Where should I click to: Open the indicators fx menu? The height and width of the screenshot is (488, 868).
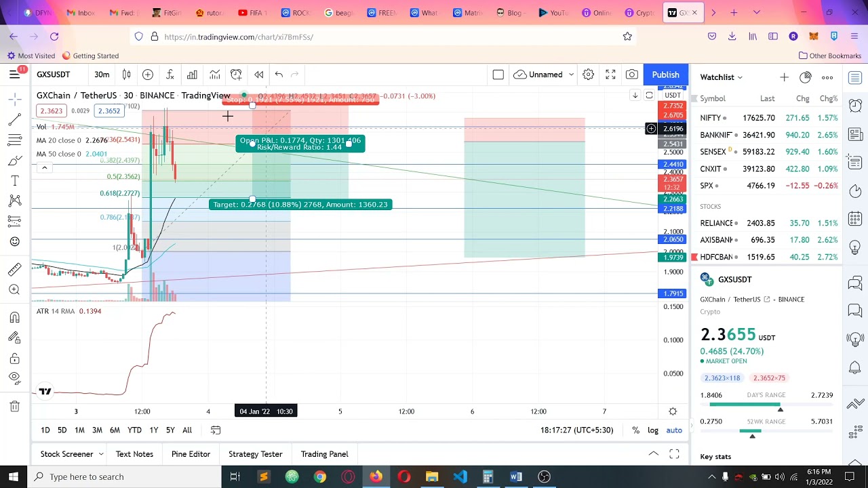[170, 75]
